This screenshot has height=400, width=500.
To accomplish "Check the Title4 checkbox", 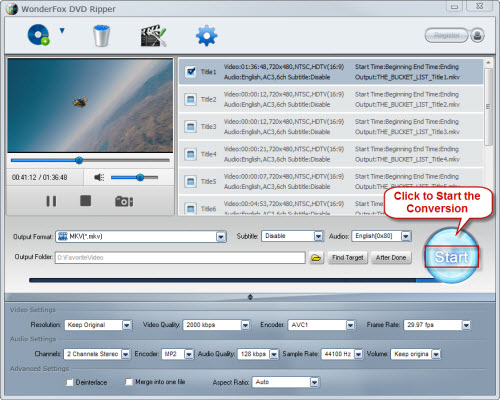I will tap(190, 154).
